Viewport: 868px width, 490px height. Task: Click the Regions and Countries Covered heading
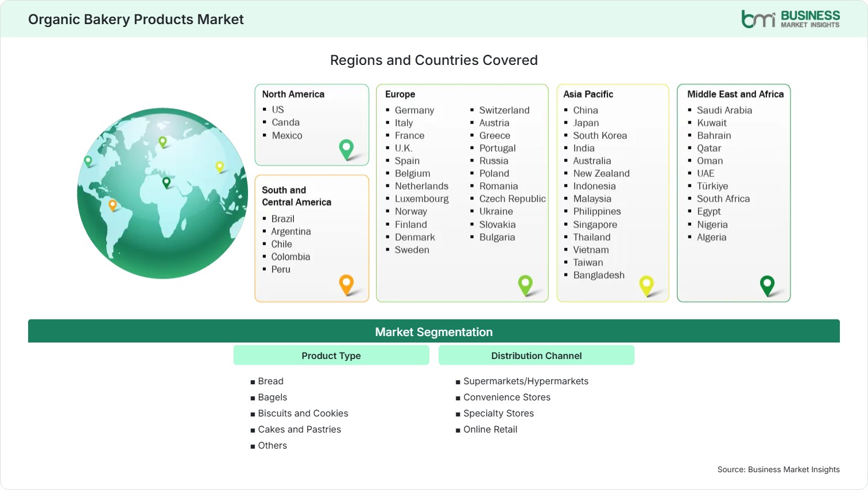coord(434,60)
